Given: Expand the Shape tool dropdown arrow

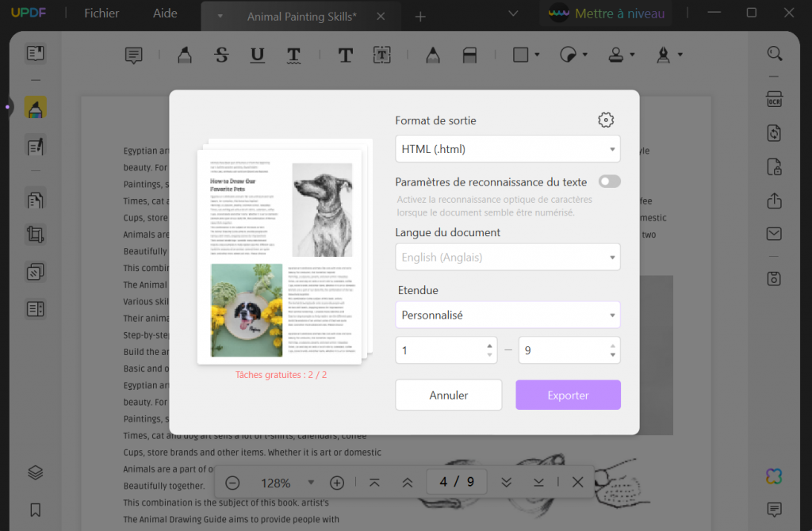Looking at the screenshot, I should [537, 55].
